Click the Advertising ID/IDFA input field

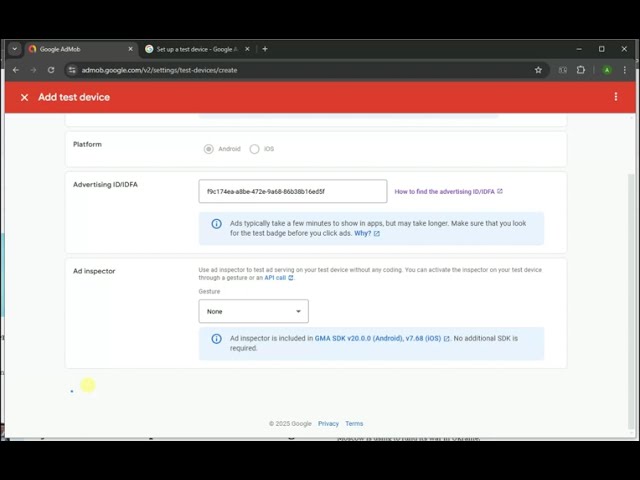point(293,191)
